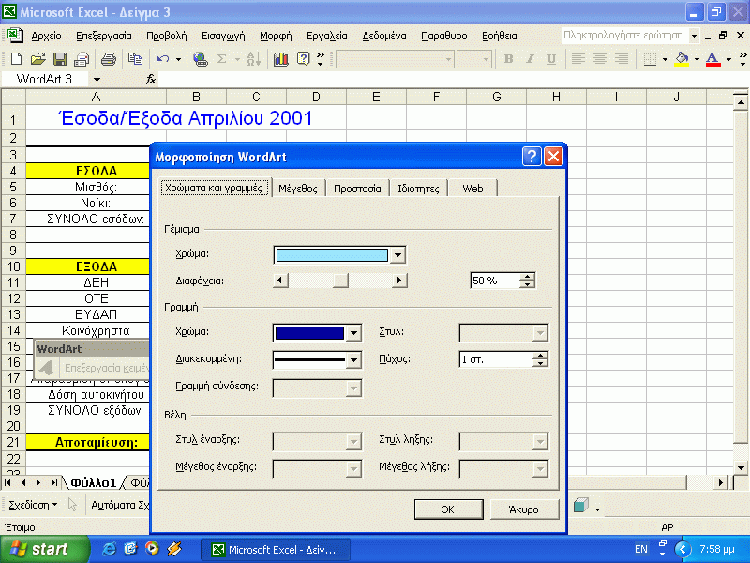Screen dimensions: 750x563
Task: Click the Insert Hyperlink globe icon
Action: pos(200,59)
